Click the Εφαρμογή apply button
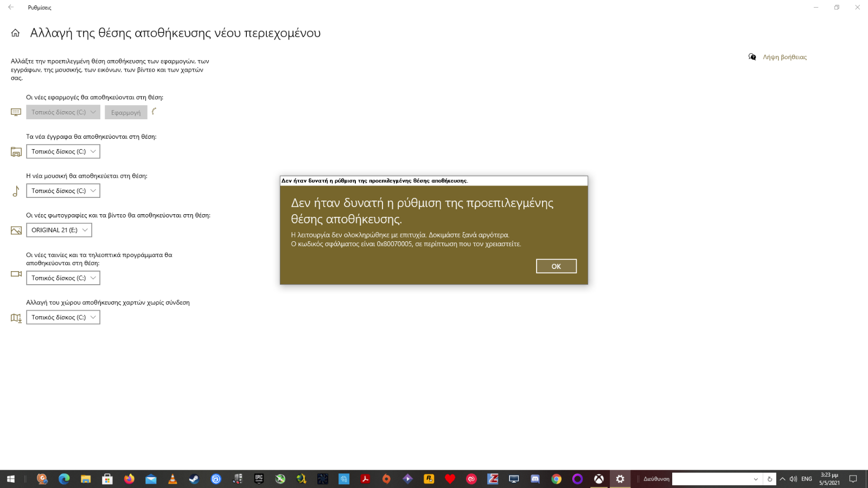This screenshot has width=868, height=488. click(x=126, y=112)
